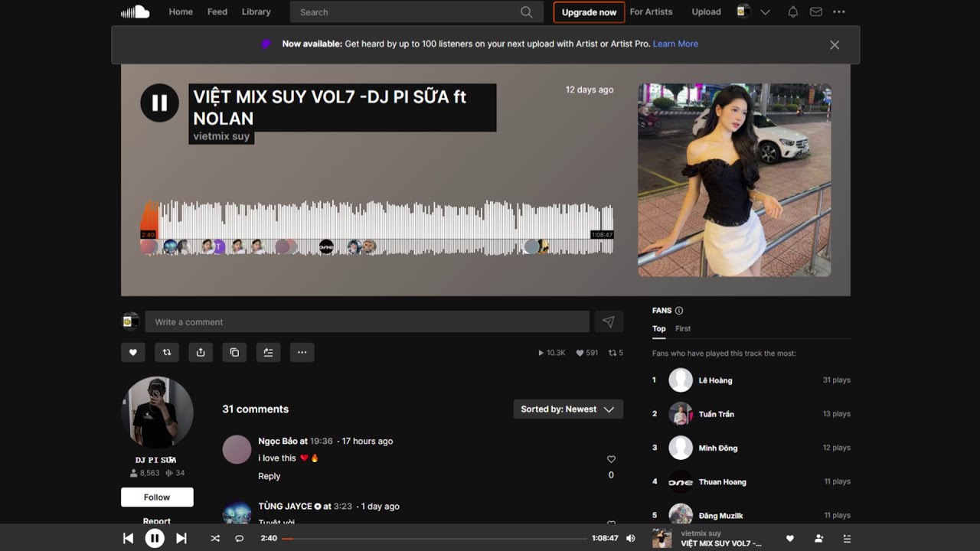Open TÙNG JAYCE commenter name
This screenshot has width=980, height=551.
pyautogui.click(x=285, y=506)
